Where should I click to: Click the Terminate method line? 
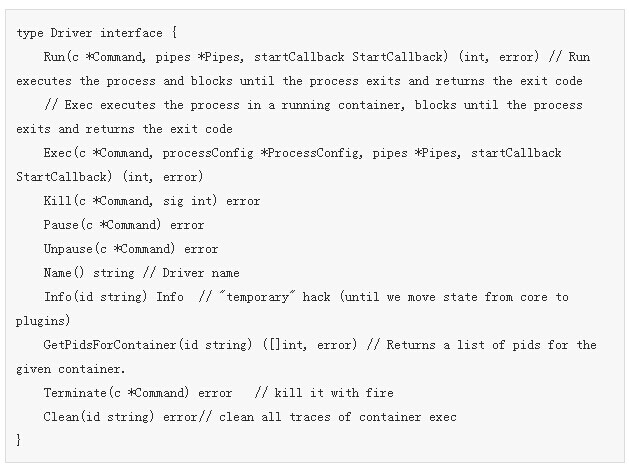[x=138, y=392]
